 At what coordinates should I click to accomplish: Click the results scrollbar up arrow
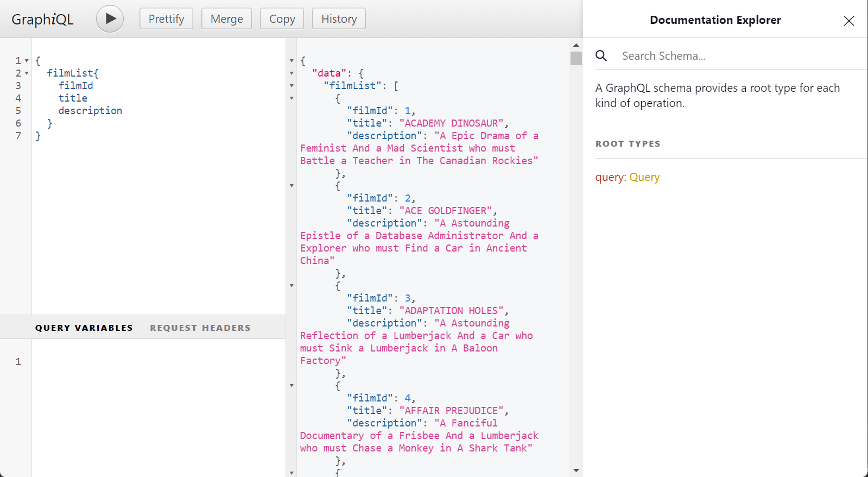(x=576, y=45)
